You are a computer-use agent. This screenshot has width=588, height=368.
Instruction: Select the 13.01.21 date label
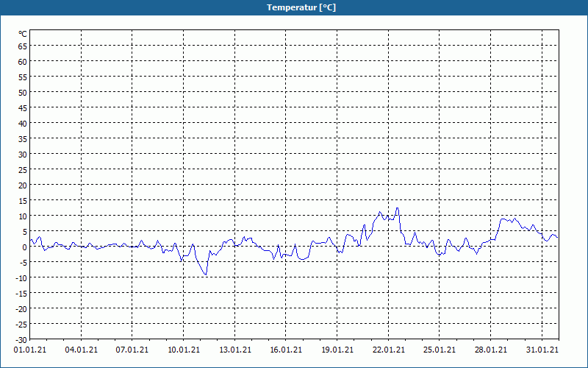pyautogui.click(x=234, y=350)
